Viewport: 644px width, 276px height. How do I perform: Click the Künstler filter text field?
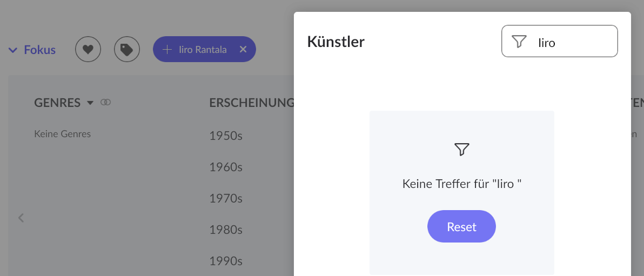[x=573, y=42]
